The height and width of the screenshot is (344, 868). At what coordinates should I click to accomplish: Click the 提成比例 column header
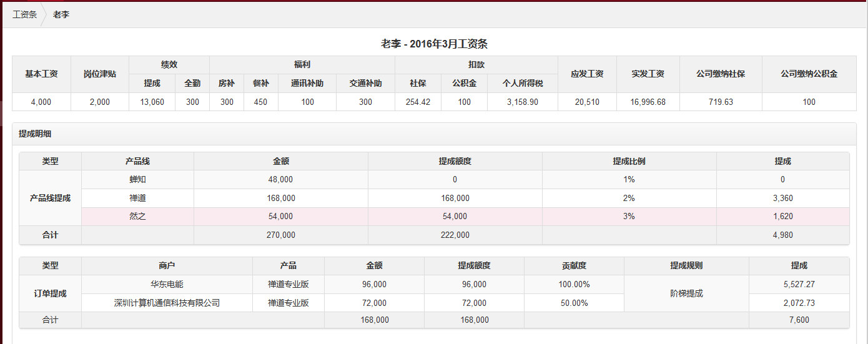(x=629, y=161)
